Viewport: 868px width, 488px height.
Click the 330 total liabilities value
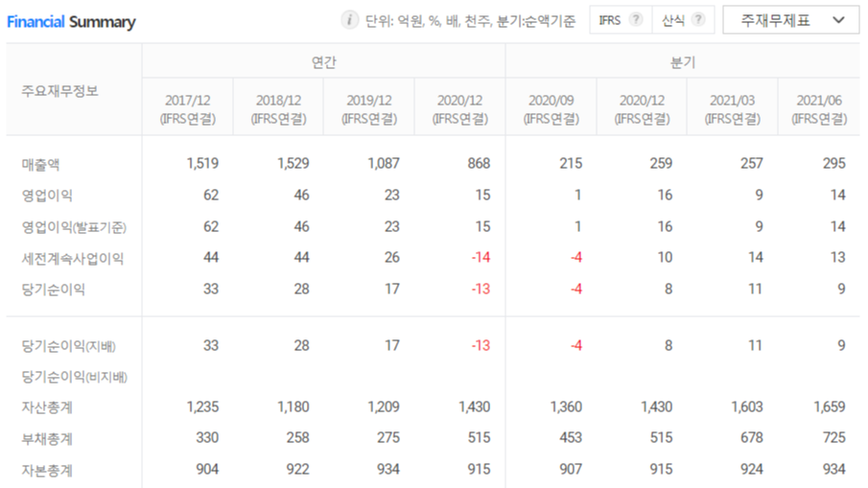(207, 437)
